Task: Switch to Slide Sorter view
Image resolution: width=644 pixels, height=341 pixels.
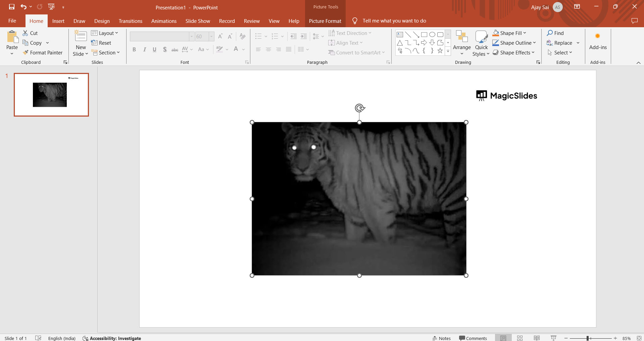Action: coord(520,338)
